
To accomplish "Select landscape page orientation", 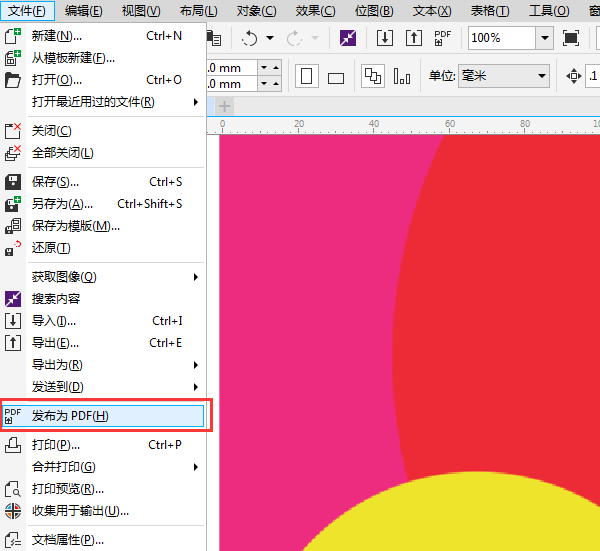I will (x=336, y=77).
